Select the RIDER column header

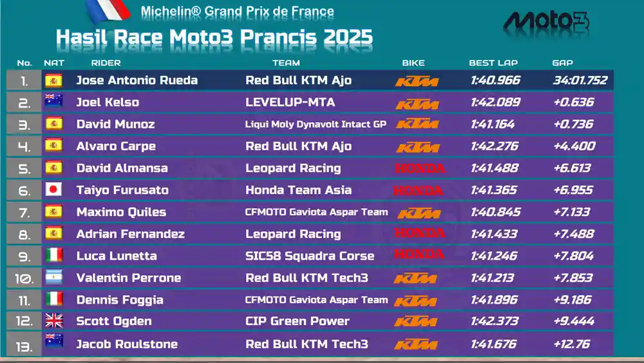(x=106, y=63)
